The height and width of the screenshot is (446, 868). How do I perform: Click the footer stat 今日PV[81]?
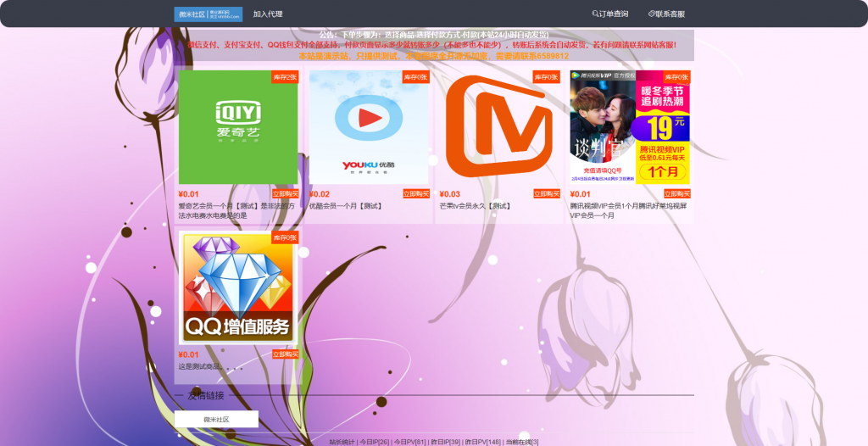point(410,442)
